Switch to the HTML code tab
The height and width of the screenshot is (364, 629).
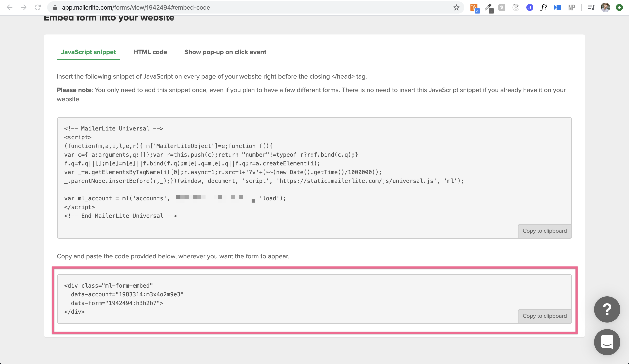pyautogui.click(x=150, y=52)
